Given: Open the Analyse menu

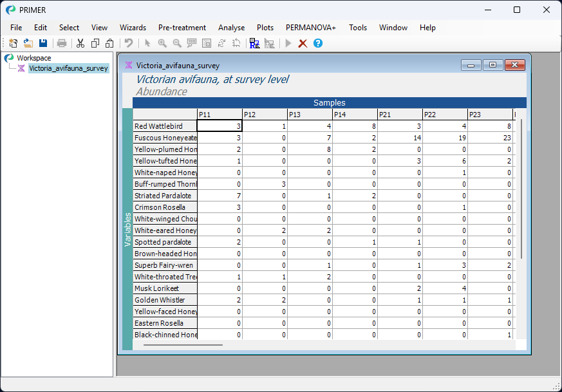Looking at the screenshot, I should pyautogui.click(x=231, y=28).
